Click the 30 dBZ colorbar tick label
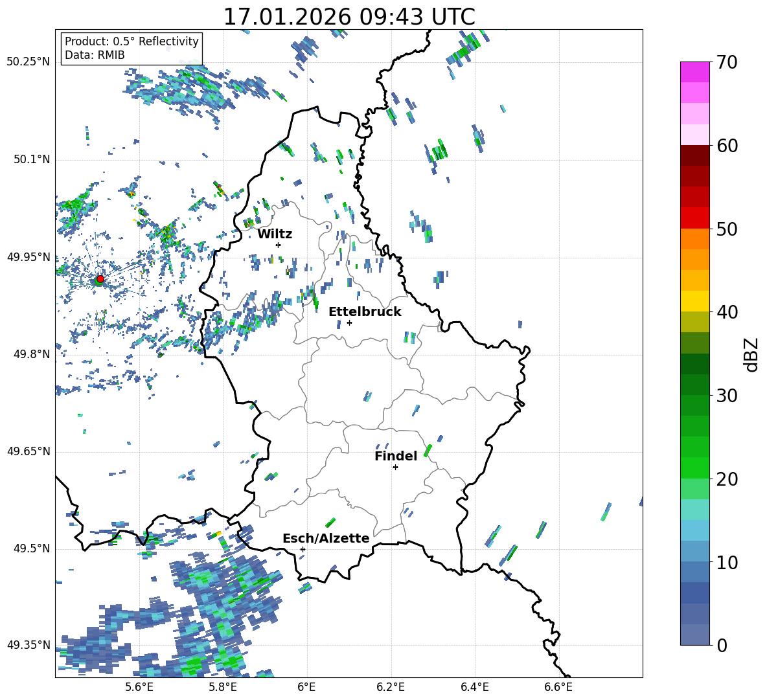This screenshot has height=700, width=767. pyautogui.click(x=727, y=396)
